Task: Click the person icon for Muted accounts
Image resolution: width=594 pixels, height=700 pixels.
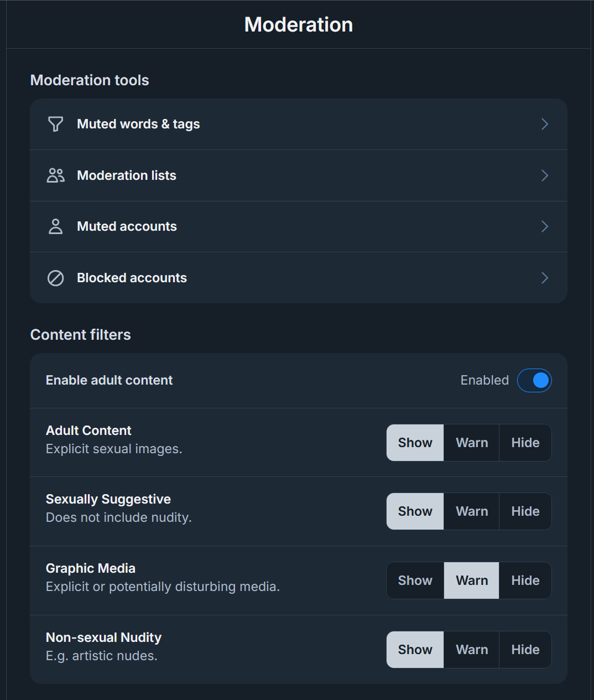Action: tap(55, 226)
